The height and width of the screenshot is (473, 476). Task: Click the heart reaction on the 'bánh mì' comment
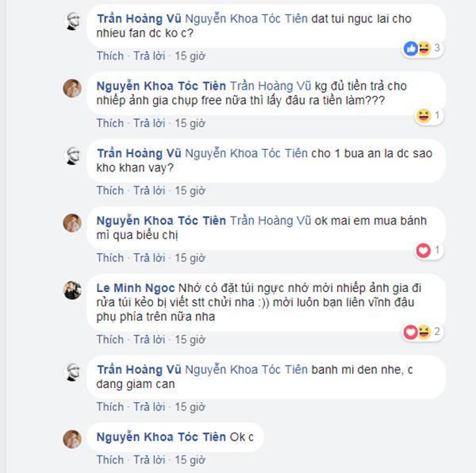pos(423,251)
